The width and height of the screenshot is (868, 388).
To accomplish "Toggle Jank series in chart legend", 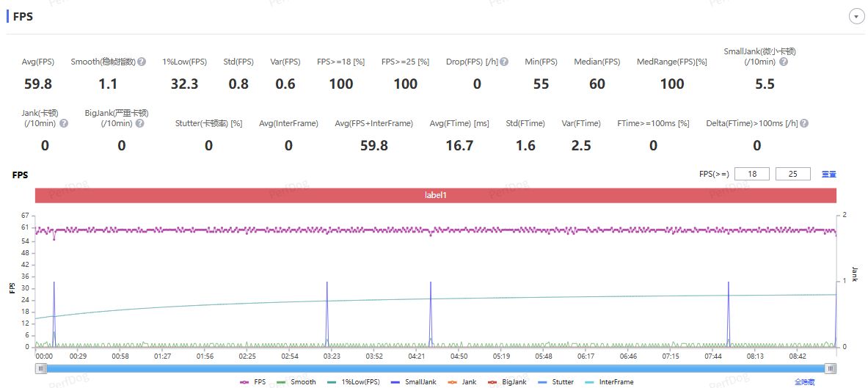I will (462, 382).
